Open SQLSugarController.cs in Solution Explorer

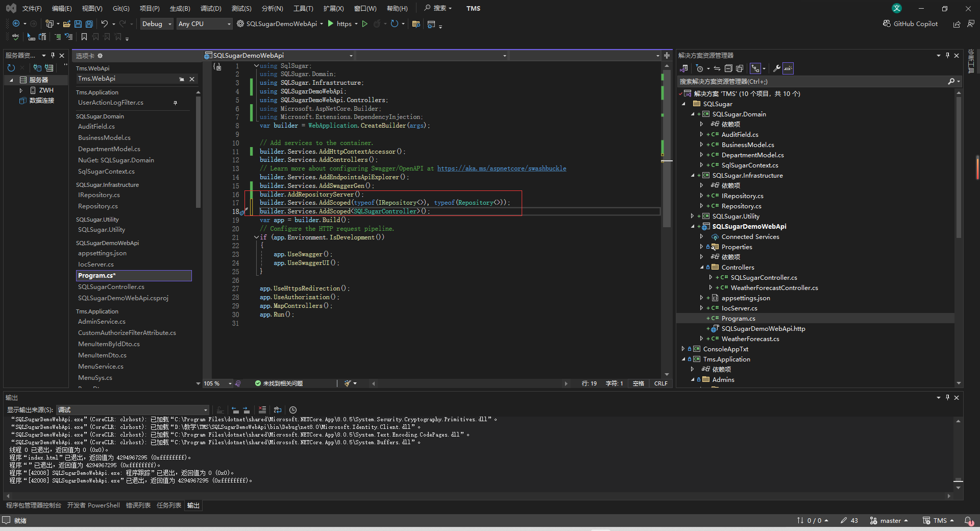point(764,278)
